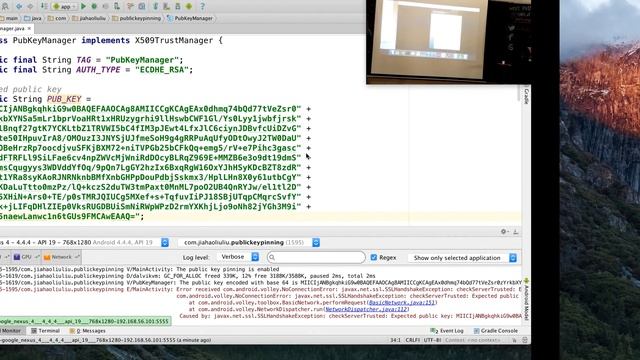
Task: Click the grey Stop button in toolbar
Action: (x=106, y=6)
